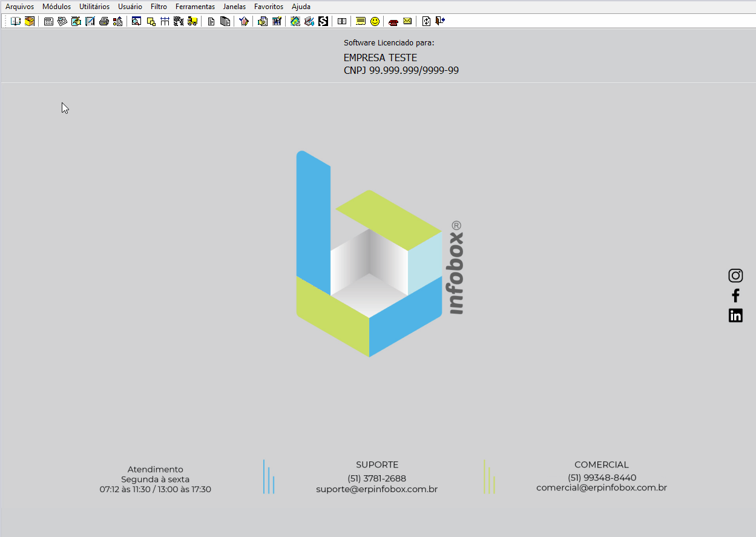
Task: Open the LinkedIn social icon
Action: [x=735, y=315]
